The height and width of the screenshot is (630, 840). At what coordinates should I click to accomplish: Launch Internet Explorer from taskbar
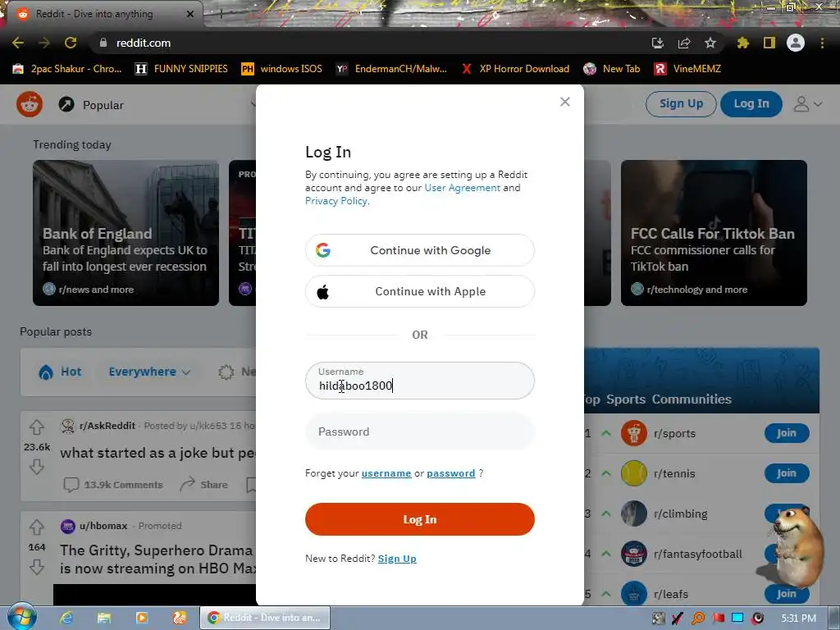tap(66, 618)
